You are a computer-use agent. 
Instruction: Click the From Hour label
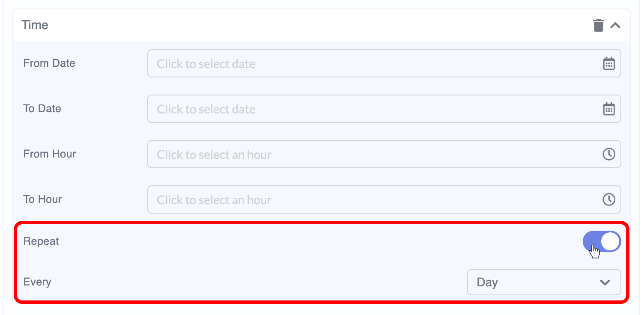click(50, 154)
